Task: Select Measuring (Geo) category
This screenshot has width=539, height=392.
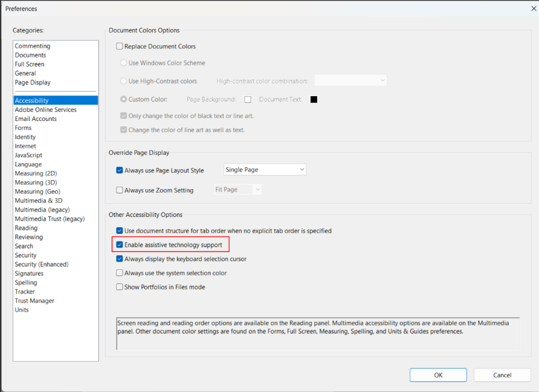Action: [56, 191]
